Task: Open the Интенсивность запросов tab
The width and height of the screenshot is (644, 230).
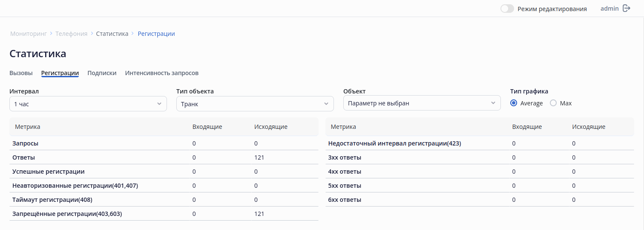Action: coord(162,73)
